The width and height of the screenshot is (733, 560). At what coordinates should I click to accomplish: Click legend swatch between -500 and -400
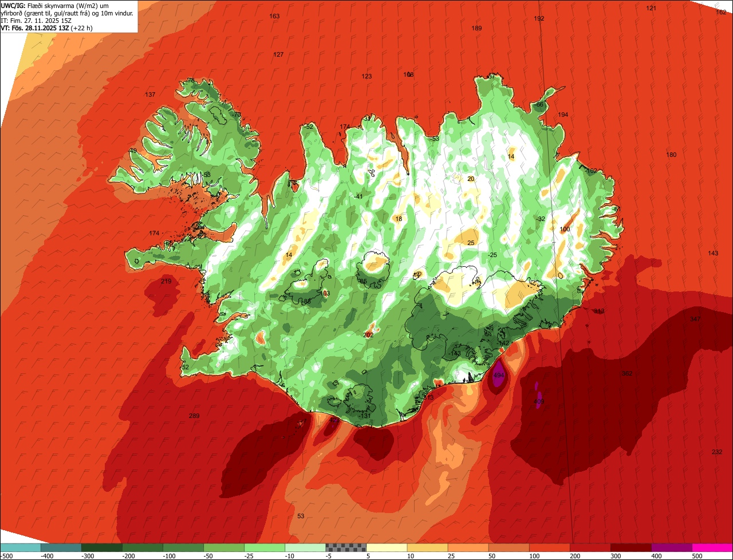[21, 548]
